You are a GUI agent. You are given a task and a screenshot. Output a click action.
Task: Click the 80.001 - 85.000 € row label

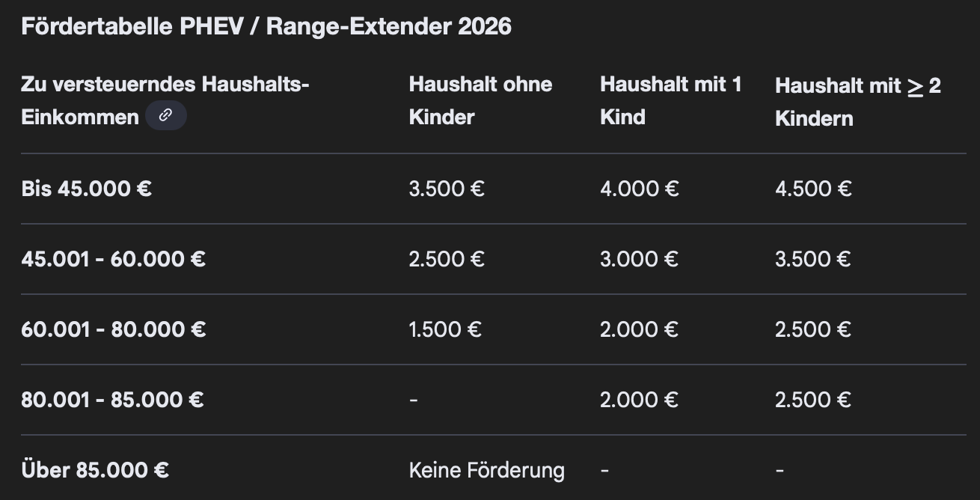tap(112, 400)
